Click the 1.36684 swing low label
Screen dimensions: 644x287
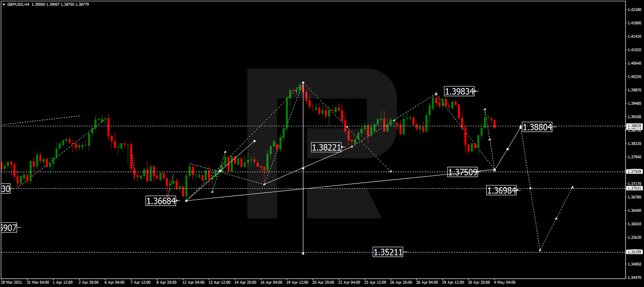coord(161,201)
